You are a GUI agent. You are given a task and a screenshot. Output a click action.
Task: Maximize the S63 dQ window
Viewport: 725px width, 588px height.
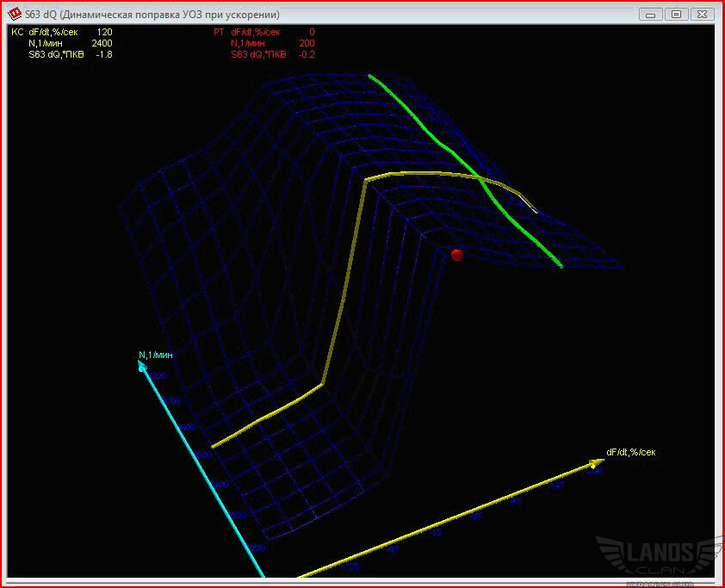676,15
